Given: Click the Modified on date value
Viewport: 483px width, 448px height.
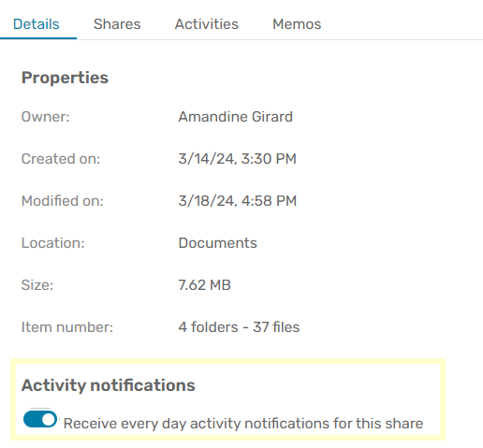Looking at the screenshot, I should click(237, 201).
